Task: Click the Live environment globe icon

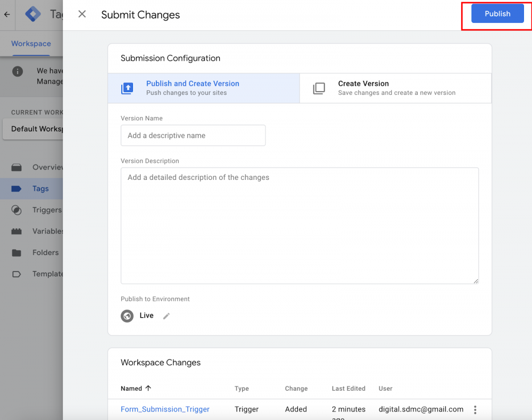Action: (127, 316)
